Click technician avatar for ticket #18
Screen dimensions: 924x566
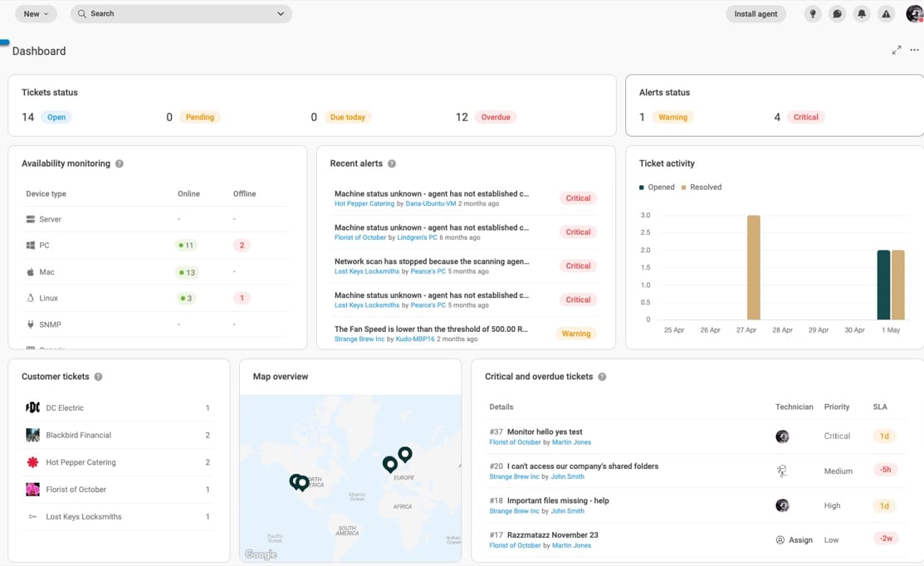(x=782, y=505)
